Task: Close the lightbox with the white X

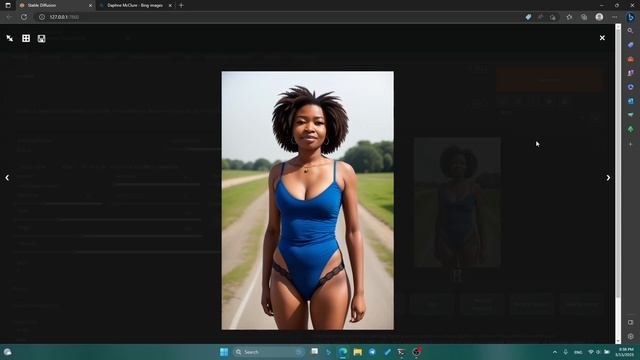Action: [x=602, y=38]
